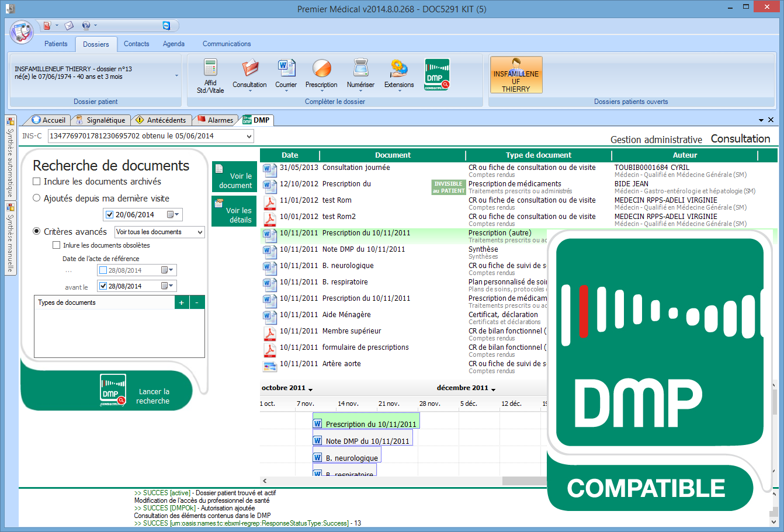Switch to the Patients ribbon tab
The image size is (784, 532).
point(56,44)
